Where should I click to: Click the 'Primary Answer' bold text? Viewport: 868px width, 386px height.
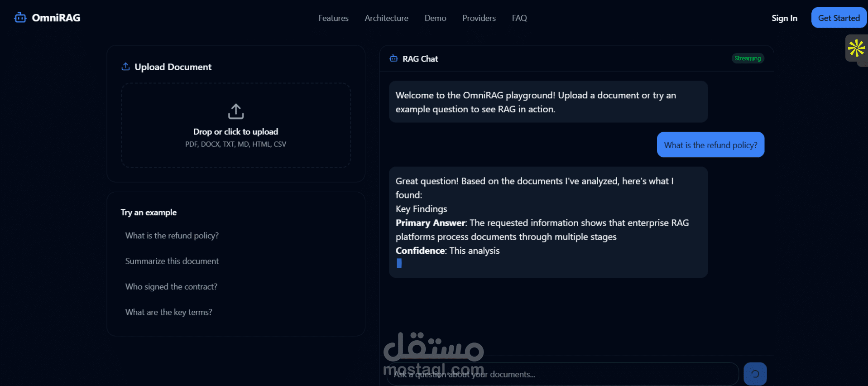tap(430, 223)
